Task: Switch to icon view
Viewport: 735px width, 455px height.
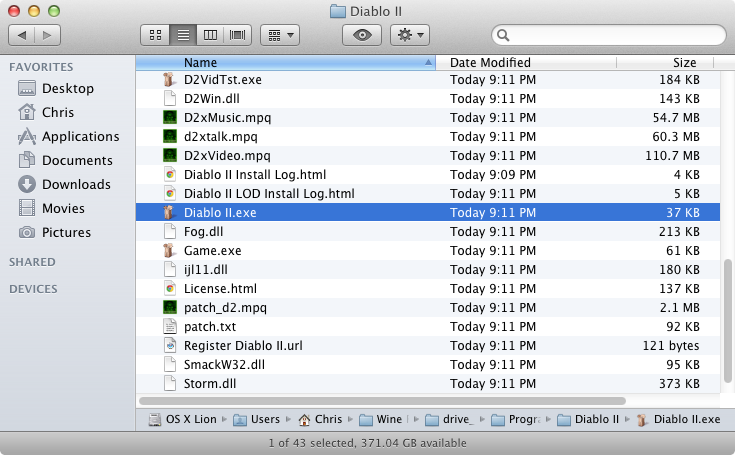Action: coord(155,35)
